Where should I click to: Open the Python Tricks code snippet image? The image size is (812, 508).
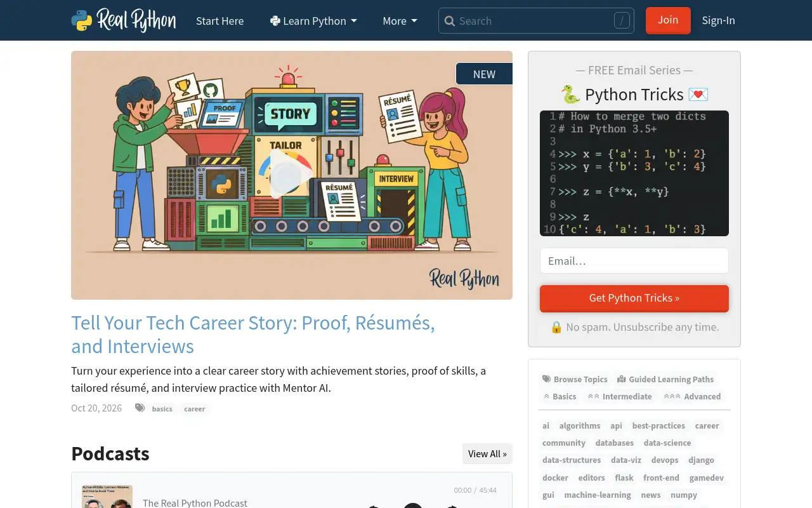(634, 173)
